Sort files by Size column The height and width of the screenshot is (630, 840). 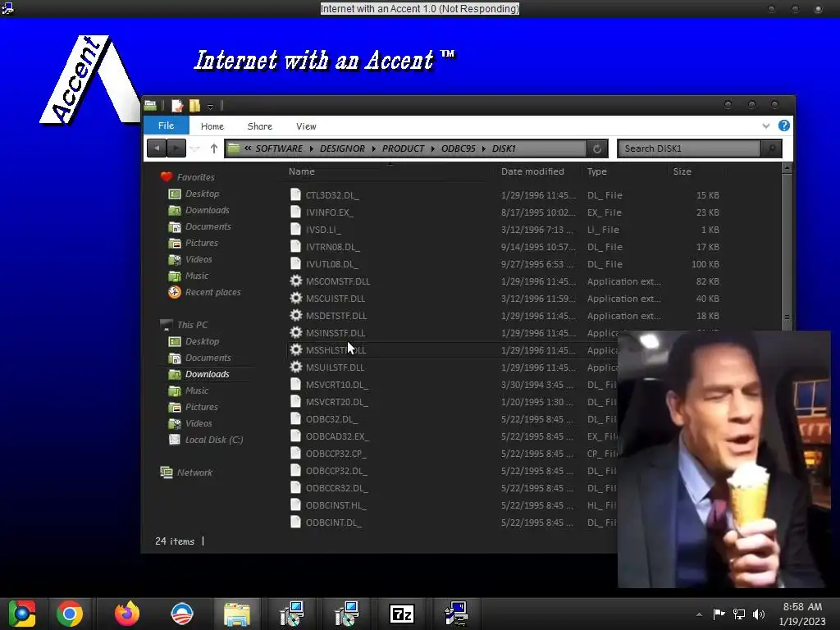[x=682, y=171]
